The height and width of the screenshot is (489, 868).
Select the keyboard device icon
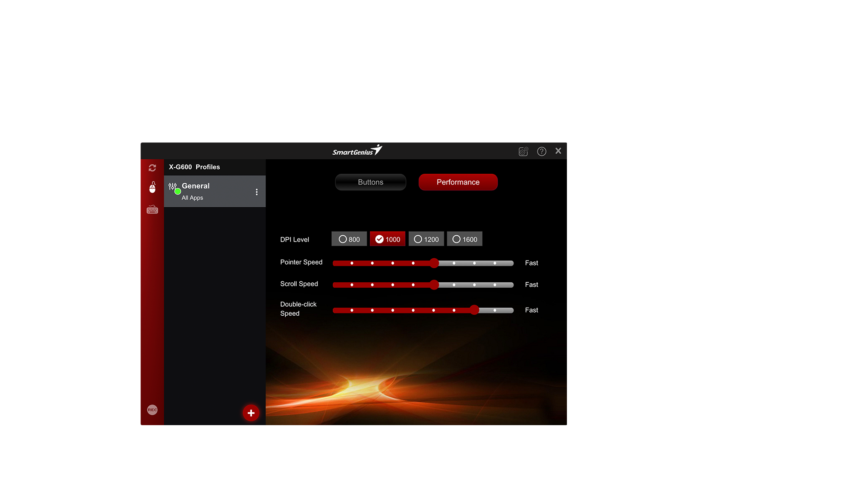tap(152, 209)
